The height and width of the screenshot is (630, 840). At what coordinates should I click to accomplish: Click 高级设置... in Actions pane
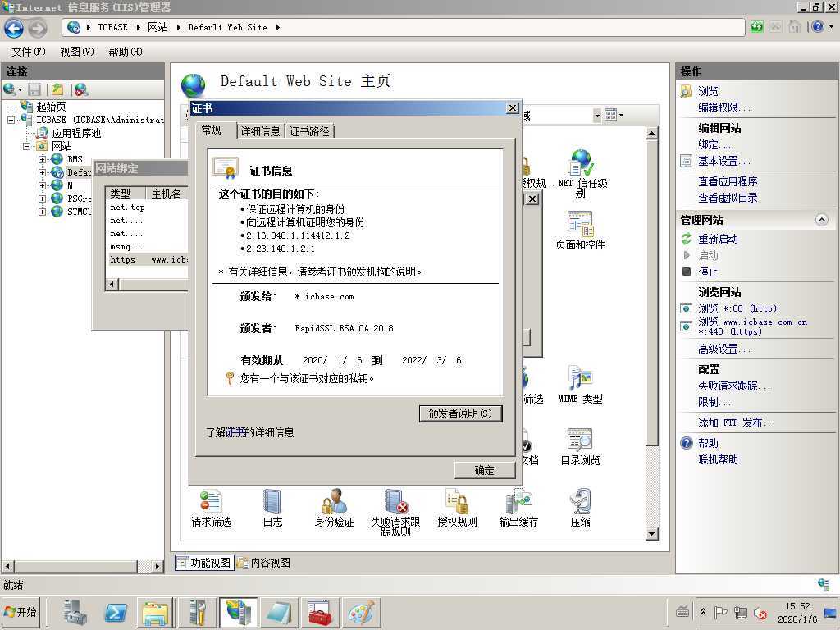[724, 349]
